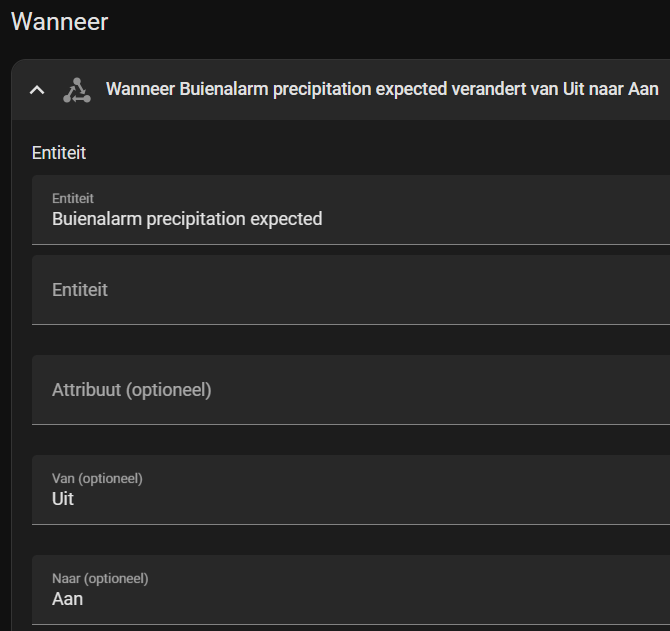Image resolution: width=670 pixels, height=631 pixels.
Task: Open the Naar (optioneel) field
Action: tap(351, 590)
